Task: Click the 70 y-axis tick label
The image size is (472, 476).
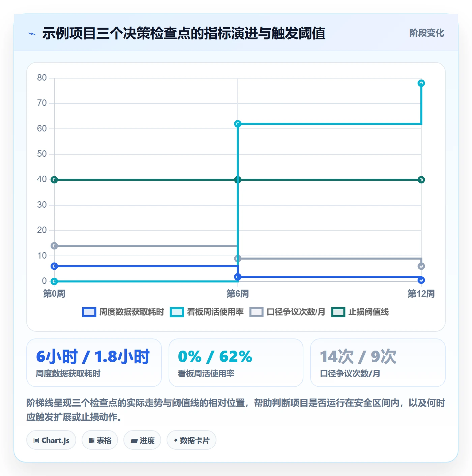Action: [42, 103]
